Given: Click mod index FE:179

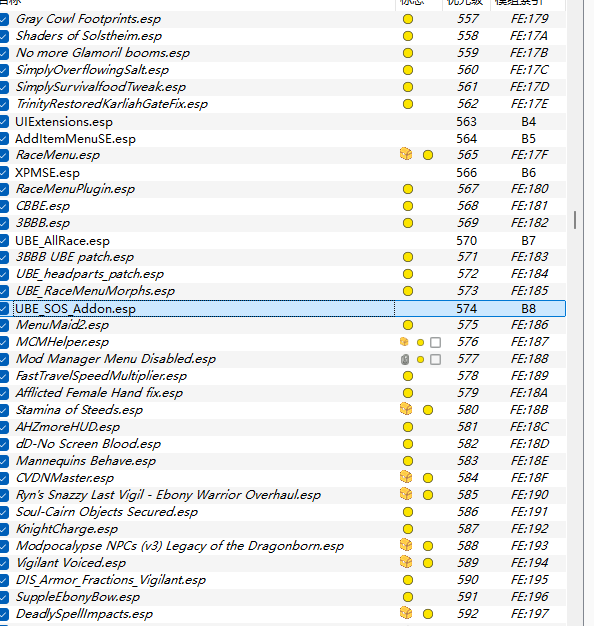Looking at the screenshot, I should coord(529,19).
